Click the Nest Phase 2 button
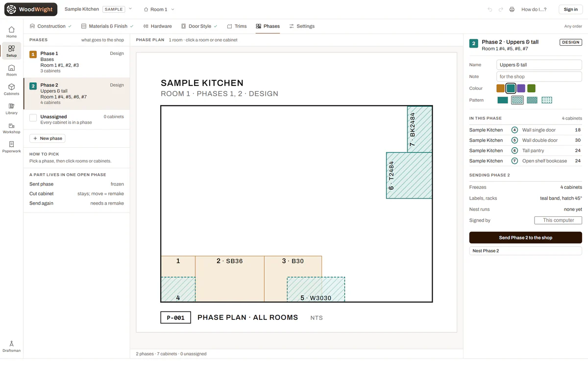 click(525, 251)
